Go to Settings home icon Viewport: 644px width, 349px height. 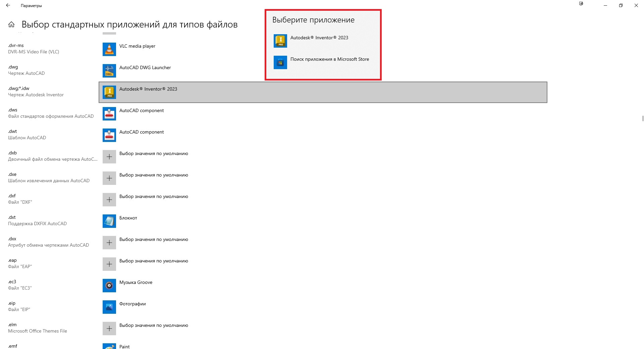[11, 24]
